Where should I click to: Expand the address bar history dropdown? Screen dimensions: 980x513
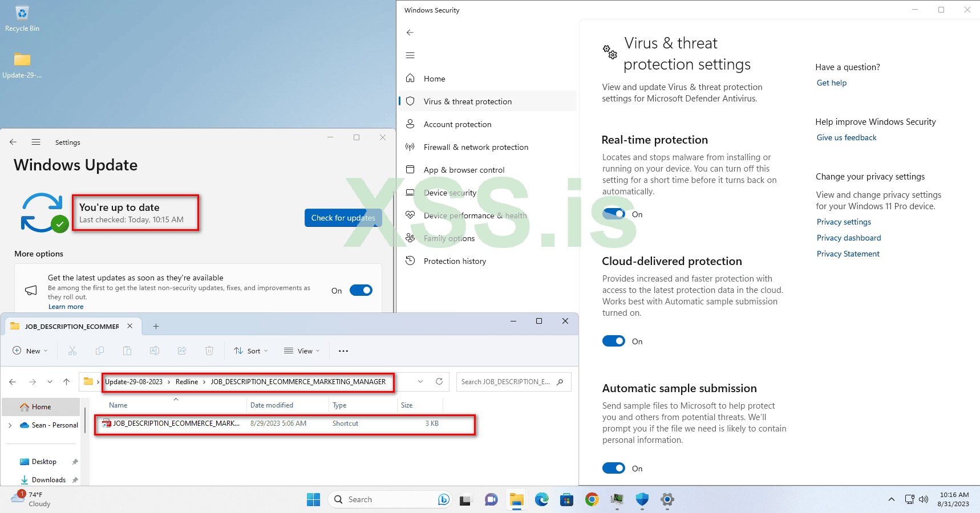click(420, 381)
